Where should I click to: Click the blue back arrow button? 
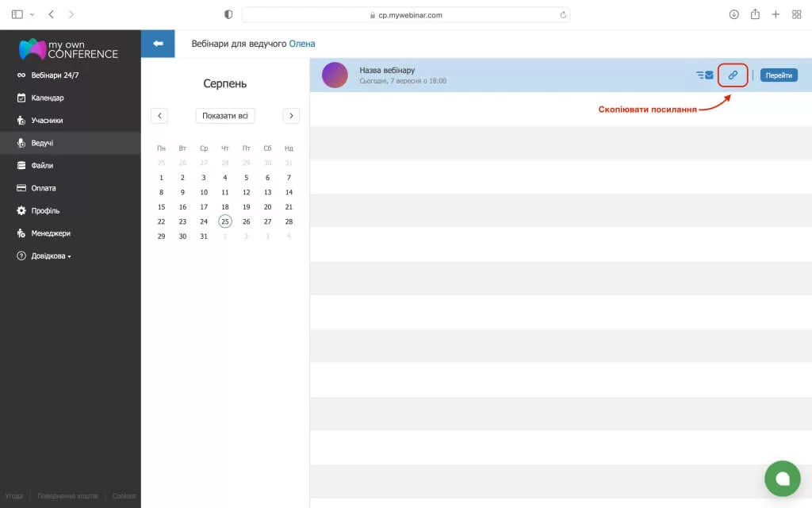pyautogui.click(x=158, y=44)
